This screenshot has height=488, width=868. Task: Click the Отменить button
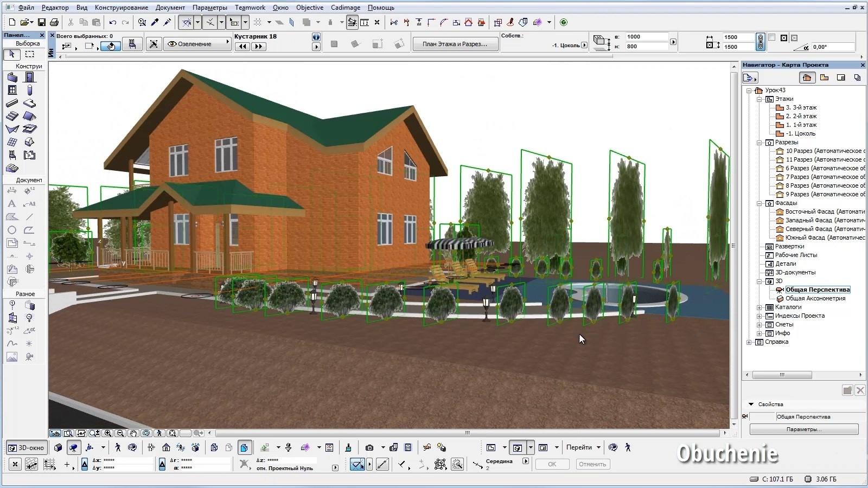point(592,464)
